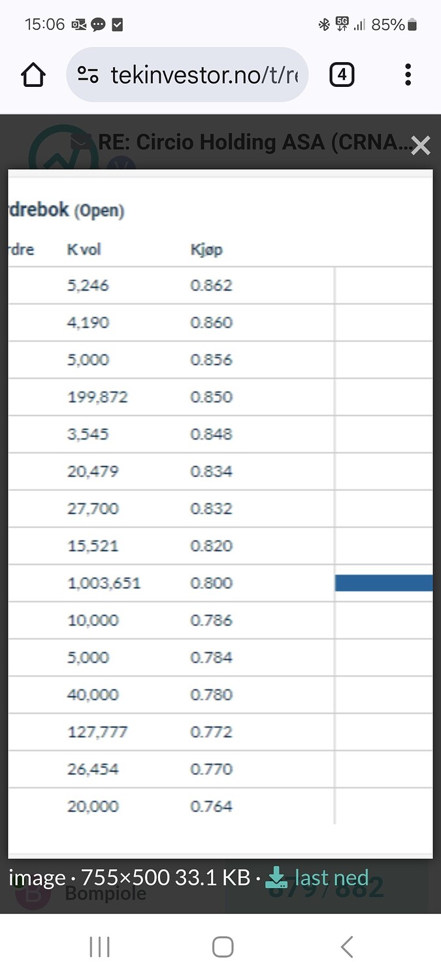
Task: Click the 127,777 volume entry
Action: coord(97,732)
